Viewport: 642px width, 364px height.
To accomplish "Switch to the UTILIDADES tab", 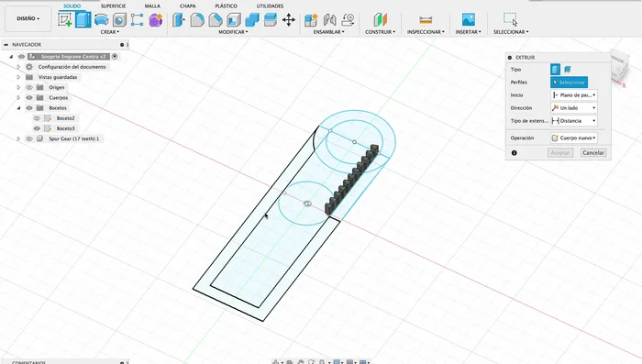I will (x=270, y=6).
